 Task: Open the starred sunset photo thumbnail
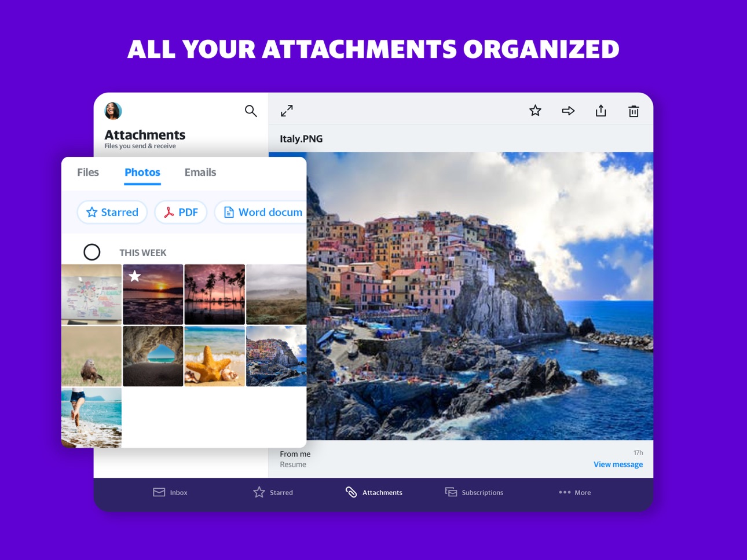click(x=152, y=294)
